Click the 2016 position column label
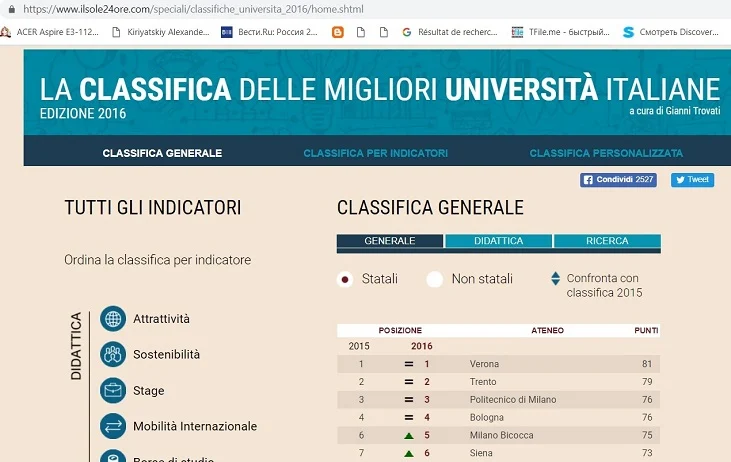 tap(421, 346)
